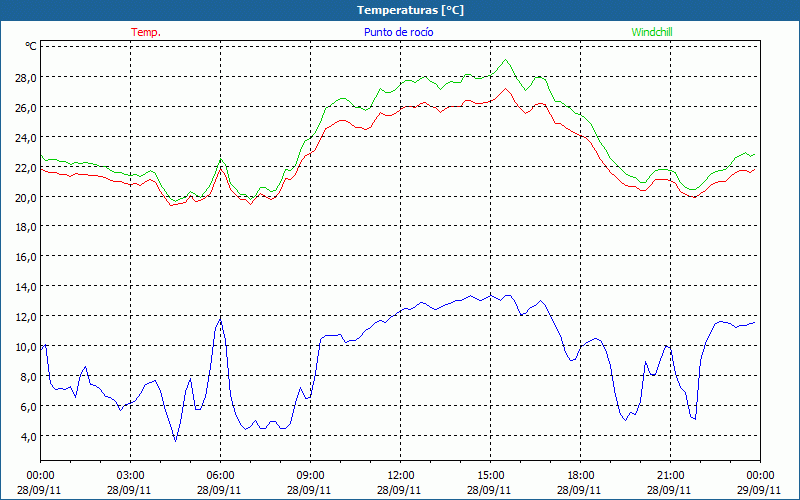Click the '20,0' y-axis value
The width and height of the screenshot is (800, 500).
click(26, 197)
